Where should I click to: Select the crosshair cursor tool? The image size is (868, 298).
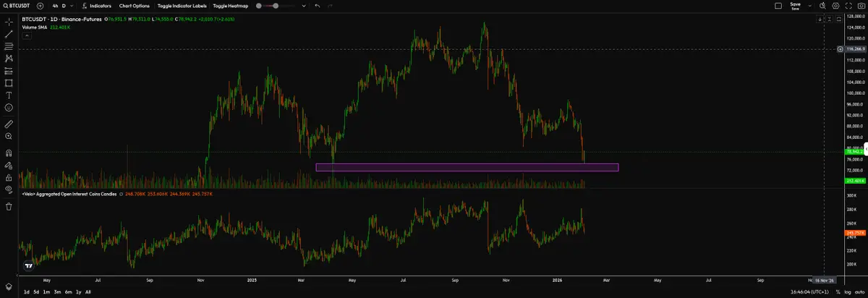(9, 22)
